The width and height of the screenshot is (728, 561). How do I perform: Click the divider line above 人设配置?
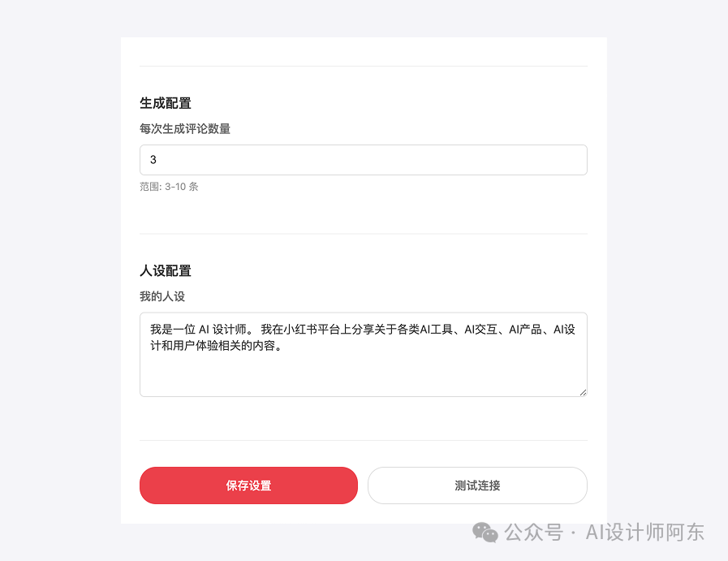(x=363, y=234)
